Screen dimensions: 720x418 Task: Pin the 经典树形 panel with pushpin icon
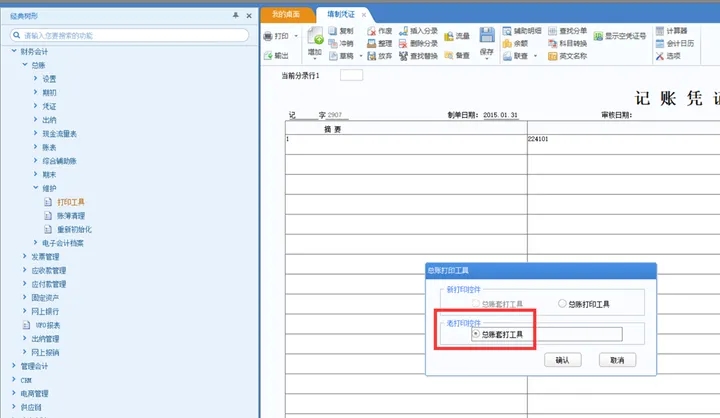point(235,16)
